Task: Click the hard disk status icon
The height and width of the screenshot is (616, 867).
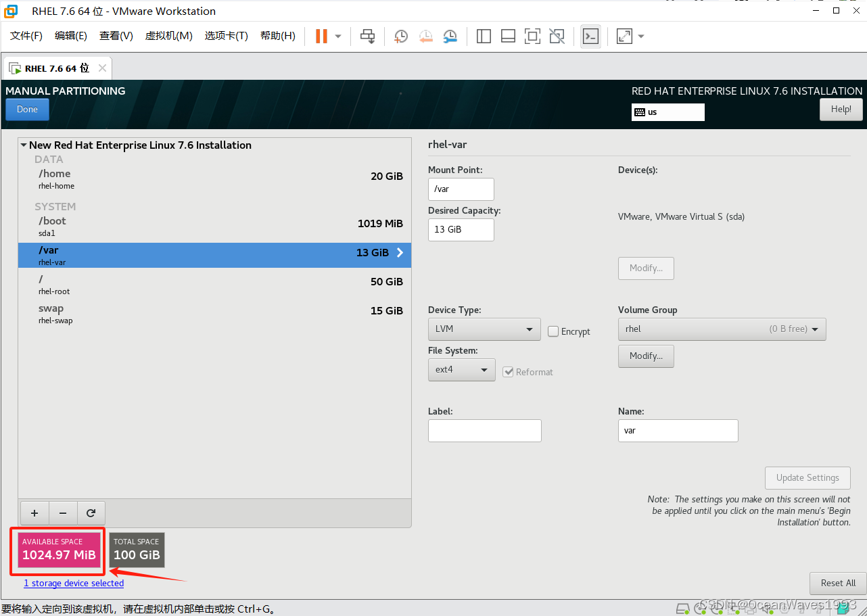Action: (683, 609)
